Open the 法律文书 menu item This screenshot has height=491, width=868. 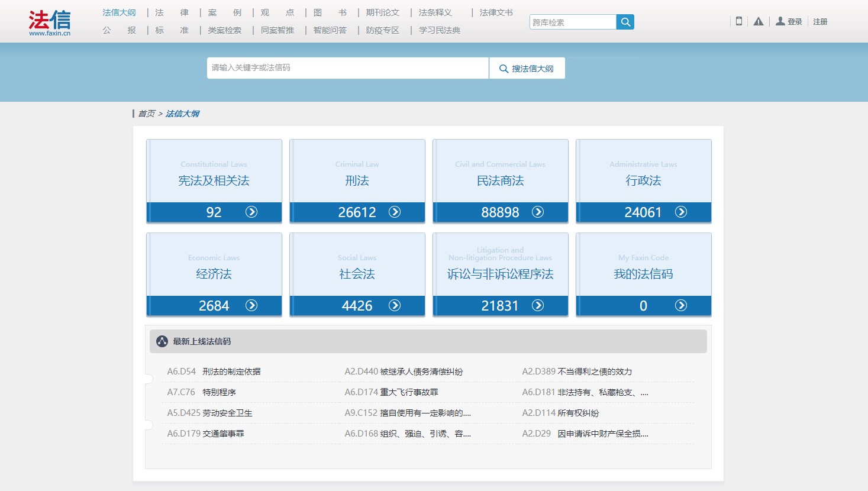tap(496, 12)
